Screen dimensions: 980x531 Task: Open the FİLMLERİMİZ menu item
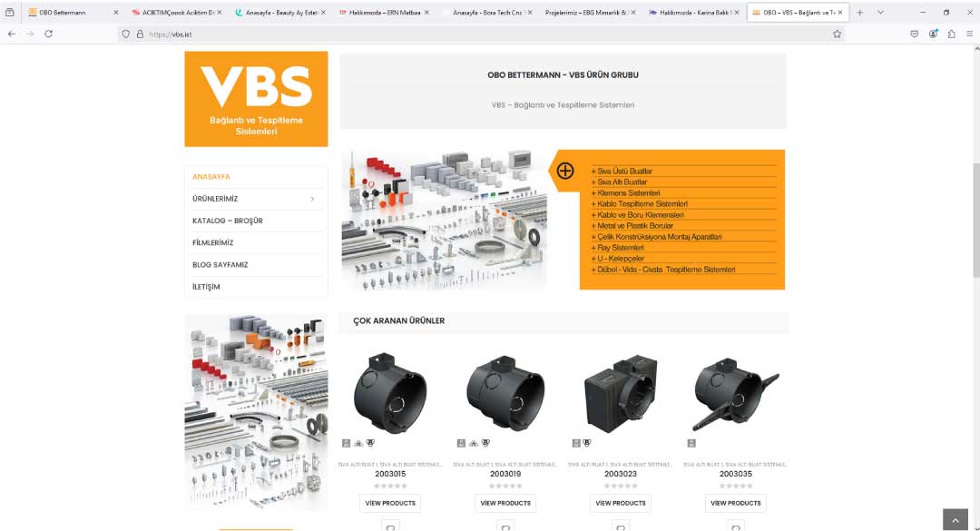212,242
